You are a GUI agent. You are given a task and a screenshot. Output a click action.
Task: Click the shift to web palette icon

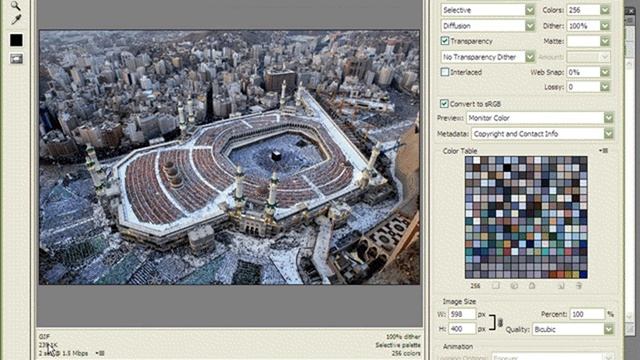(x=514, y=286)
